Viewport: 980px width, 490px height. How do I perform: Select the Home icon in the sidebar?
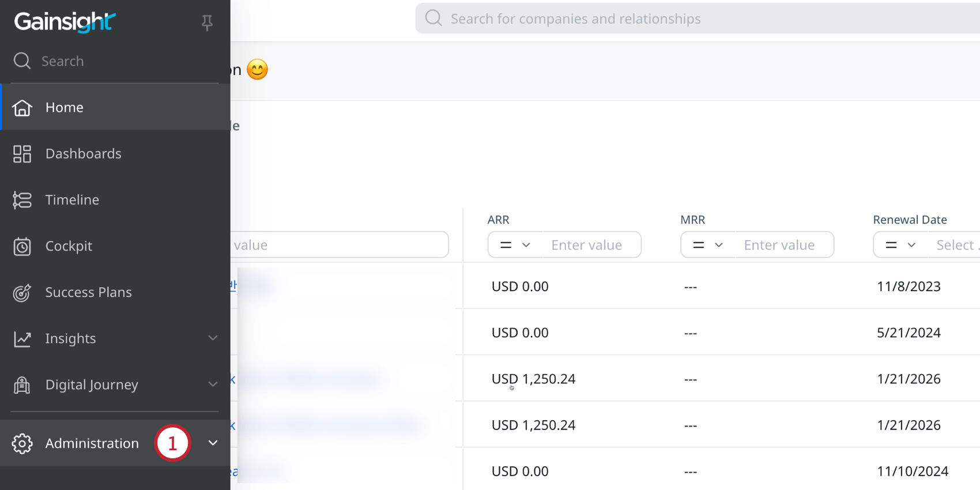(x=22, y=107)
